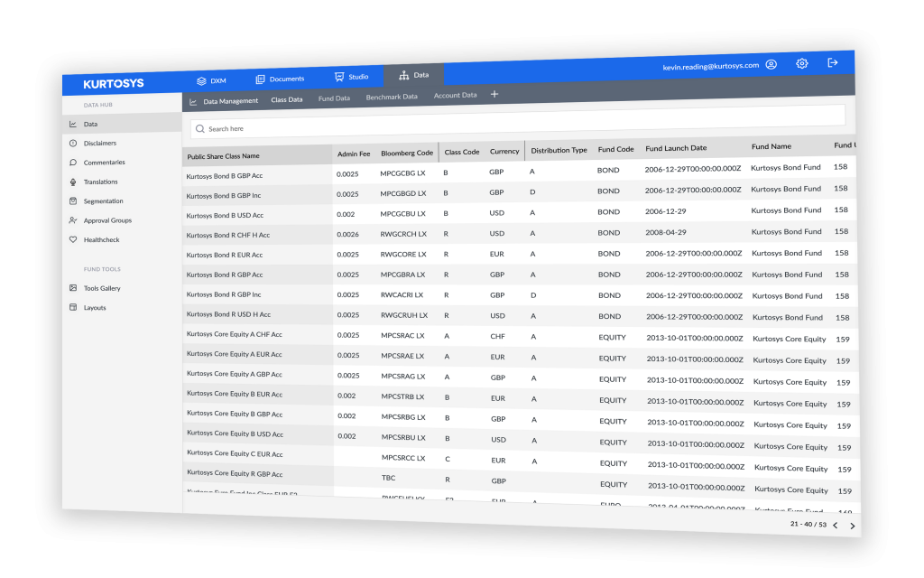
Task: Click the Disclaimers sidebar icon
Action: point(73,143)
